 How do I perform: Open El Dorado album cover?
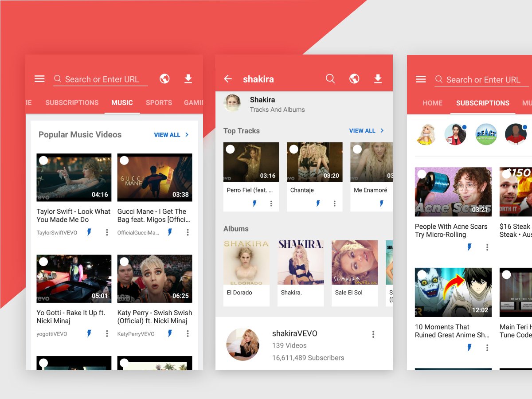tap(246, 262)
